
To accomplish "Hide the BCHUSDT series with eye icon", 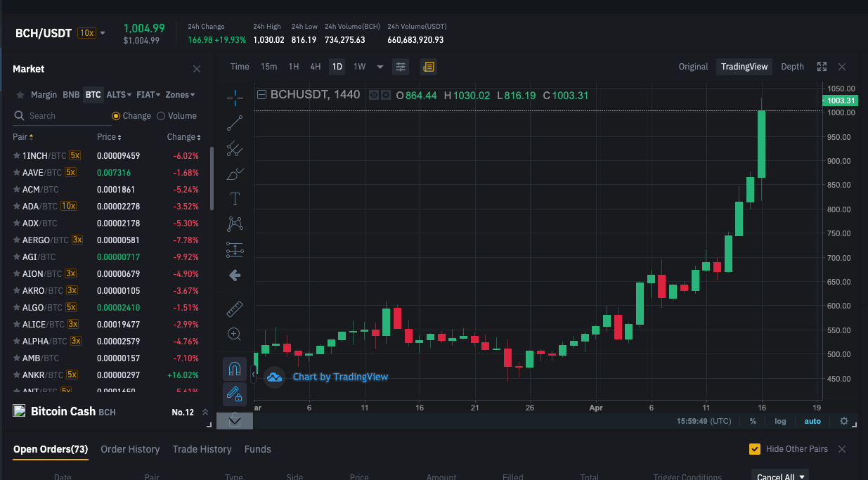I will coord(374,95).
